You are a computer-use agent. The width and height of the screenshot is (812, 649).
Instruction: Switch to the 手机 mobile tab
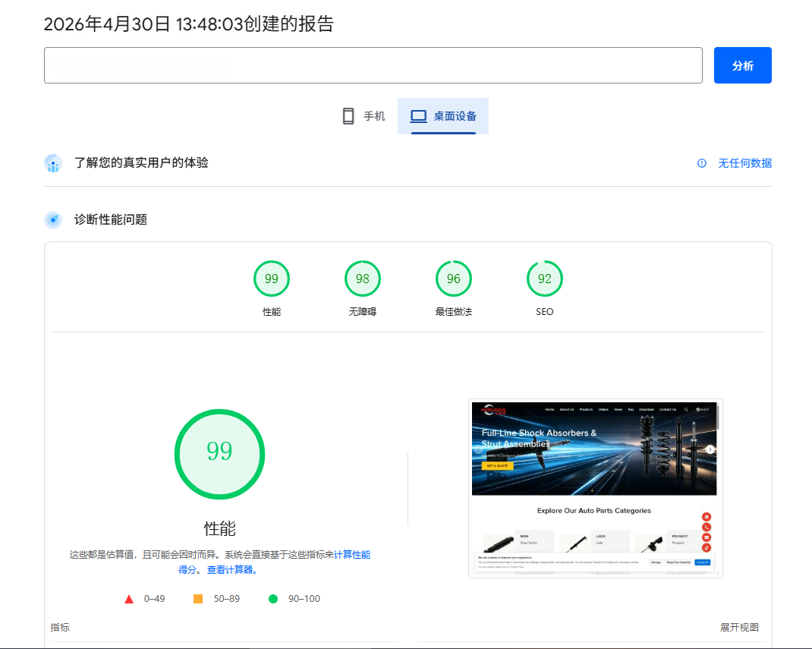pyautogui.click(x=364, y=116)
